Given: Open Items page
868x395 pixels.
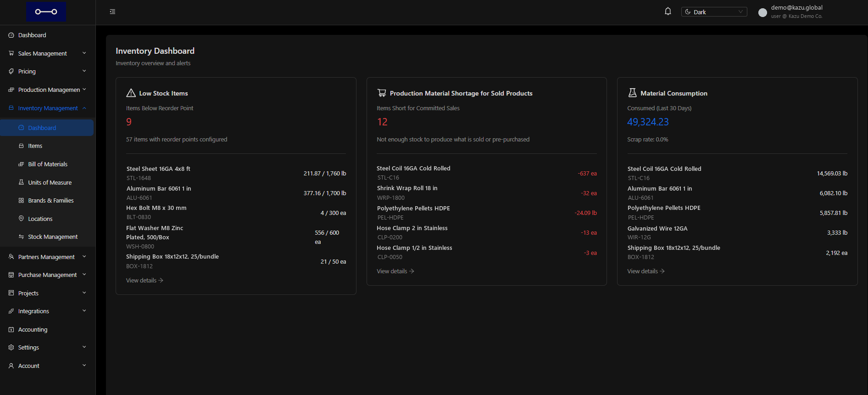Looking at the screenshot, I should 48,146.
